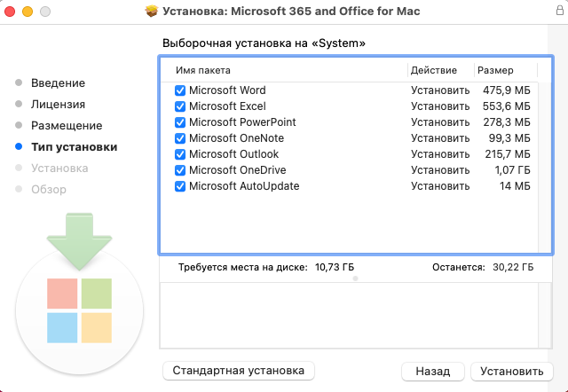
Task: Sort by the Имя пакета column header
Action: pyautogui.click(x=284, y=70)
